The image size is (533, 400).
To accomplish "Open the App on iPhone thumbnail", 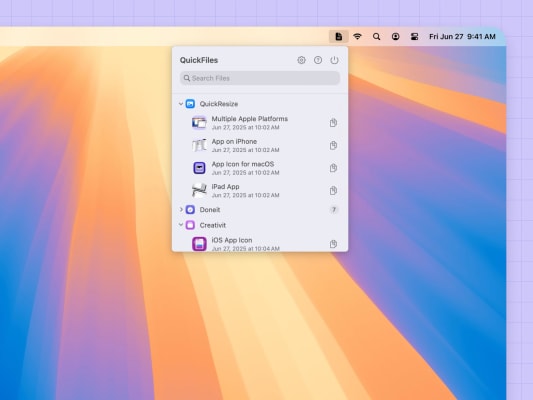I will [199, 145].
